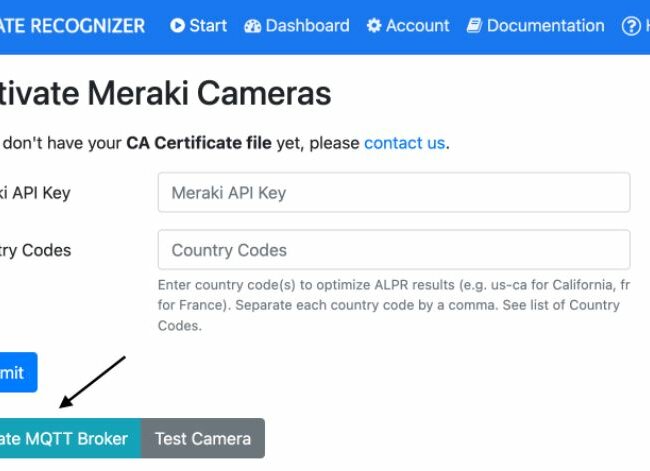Click the Documentation book icon
This screenshot has width=650, height=471.
click(474, 26)
